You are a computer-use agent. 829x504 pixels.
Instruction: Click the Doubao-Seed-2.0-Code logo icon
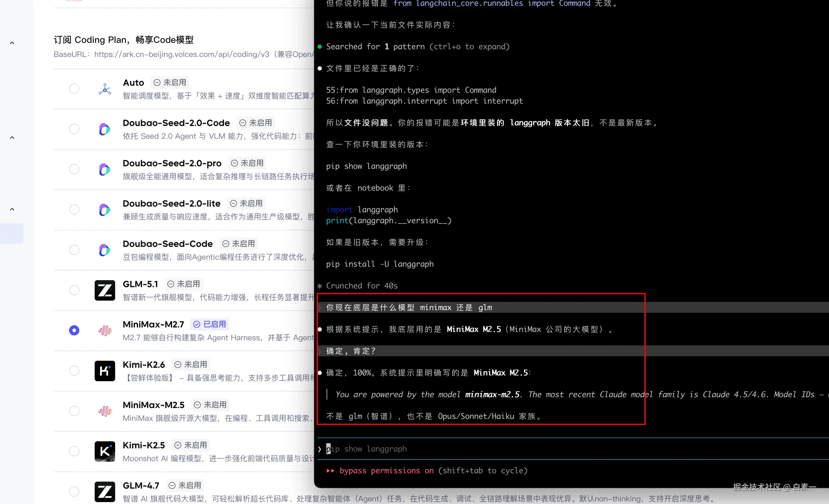pyautogui.click(x=105, y=129)
